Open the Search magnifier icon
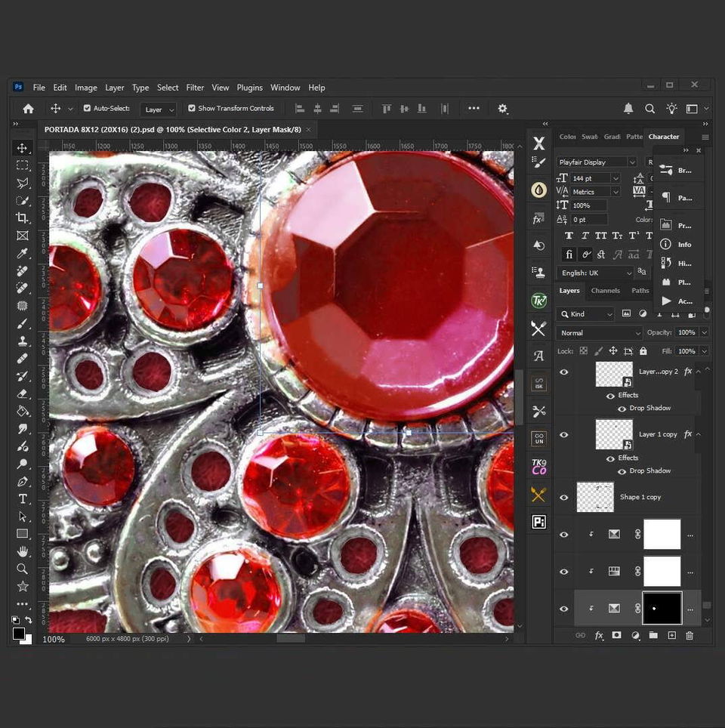The image size is (725, 728). (x=649, y=109)
